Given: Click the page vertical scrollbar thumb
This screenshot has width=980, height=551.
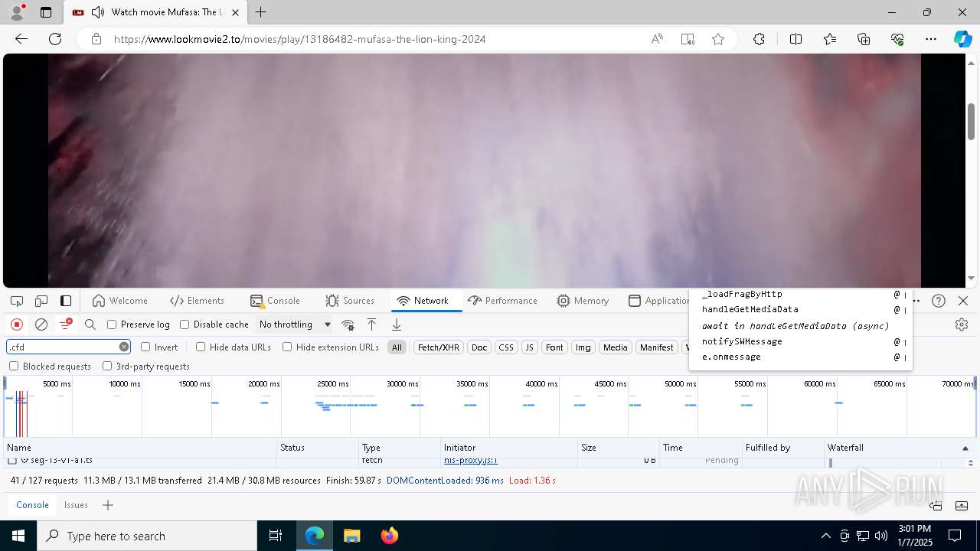Looking at the screenshot, I should tap(971, 121).
